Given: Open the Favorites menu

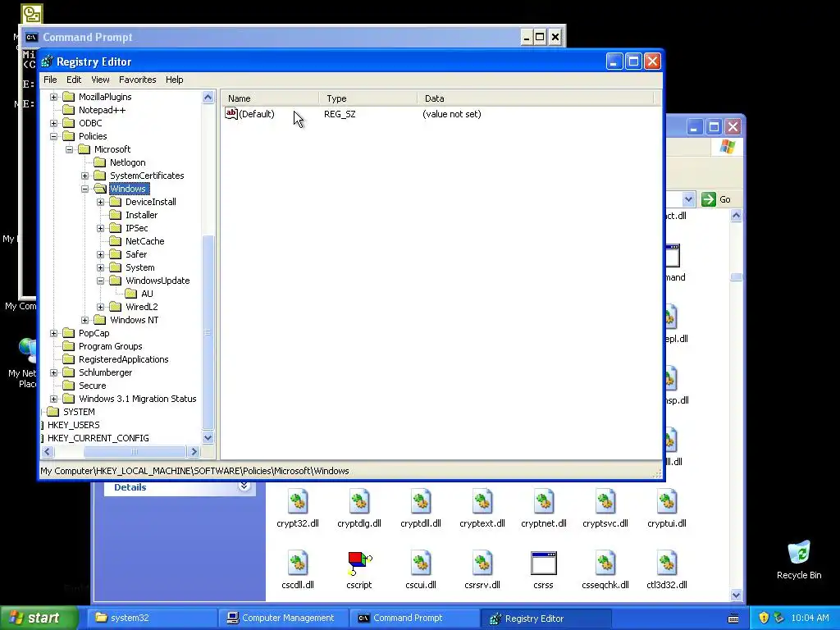Looking at the screenshot, I should [138, 80].
